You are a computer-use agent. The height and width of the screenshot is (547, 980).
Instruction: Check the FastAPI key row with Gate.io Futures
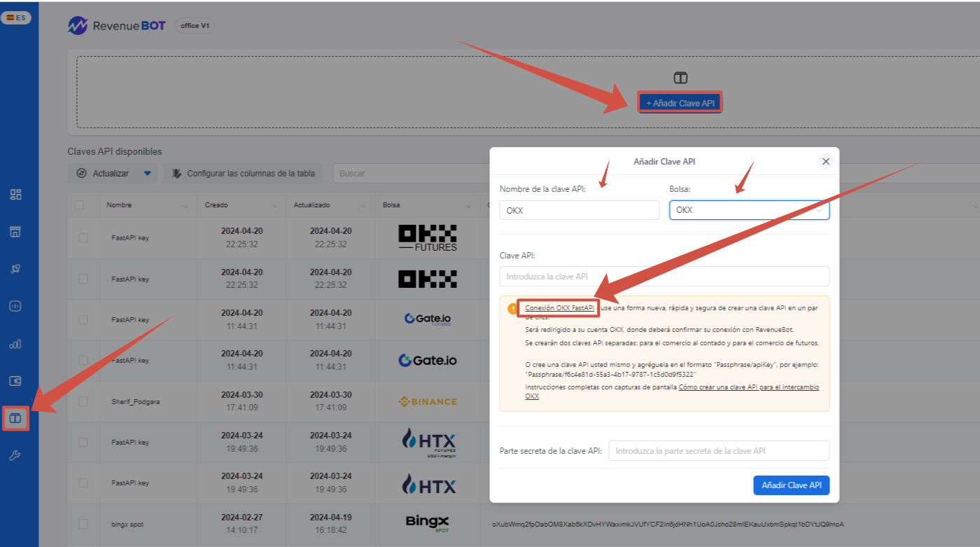click(x=83, y=319)
